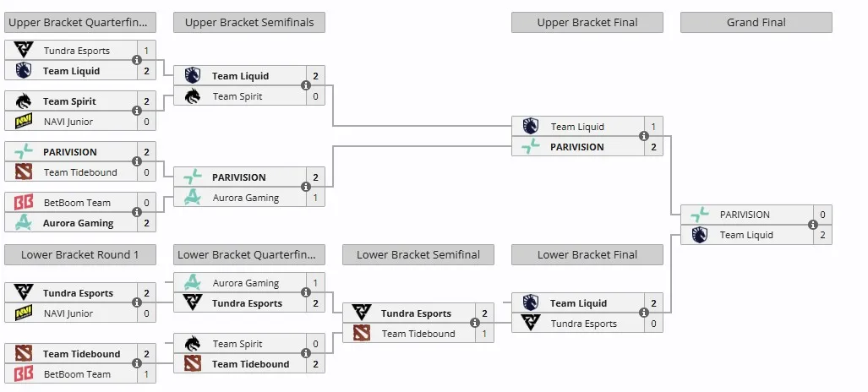The image size is (868, 392).
Task: Select the Lower Bracket Semifinal header
Action: coord(418,254)
